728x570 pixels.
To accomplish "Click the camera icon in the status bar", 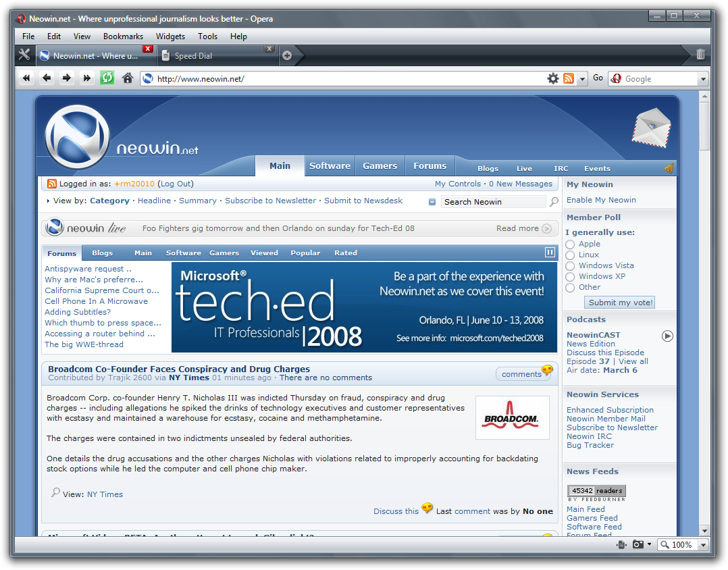I will [639, 544].
